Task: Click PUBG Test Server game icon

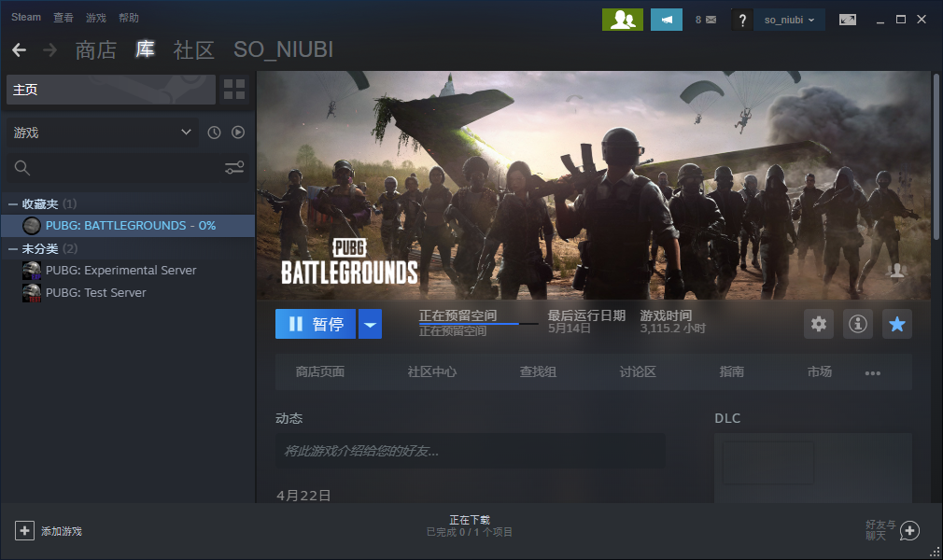Action: (31, 293)
